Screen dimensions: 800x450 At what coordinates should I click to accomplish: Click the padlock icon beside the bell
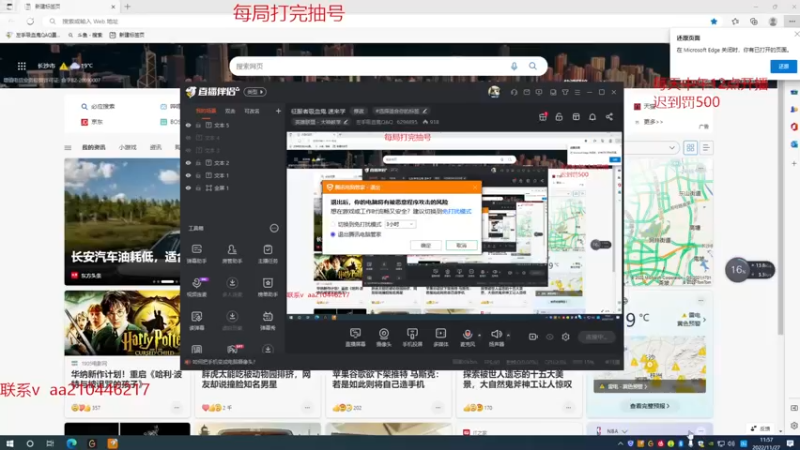coord(559,117)
